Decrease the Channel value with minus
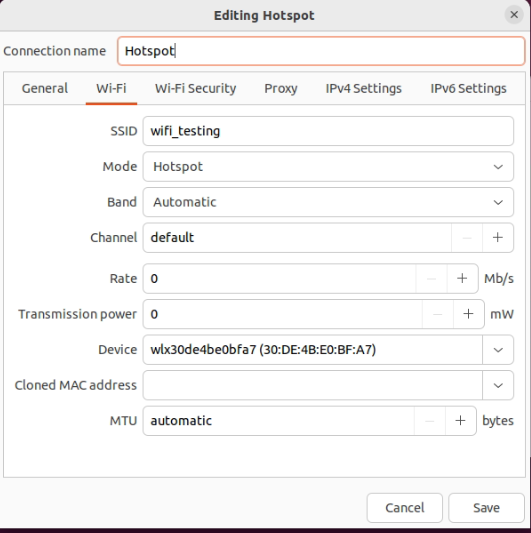This screenshot has height=533, width=531. coord(467,238)
